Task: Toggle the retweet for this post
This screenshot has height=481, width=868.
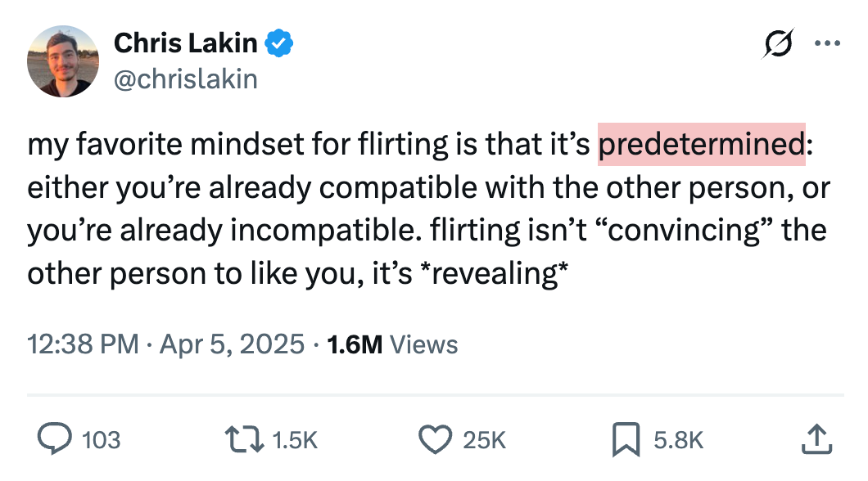Action: [241, 439]
